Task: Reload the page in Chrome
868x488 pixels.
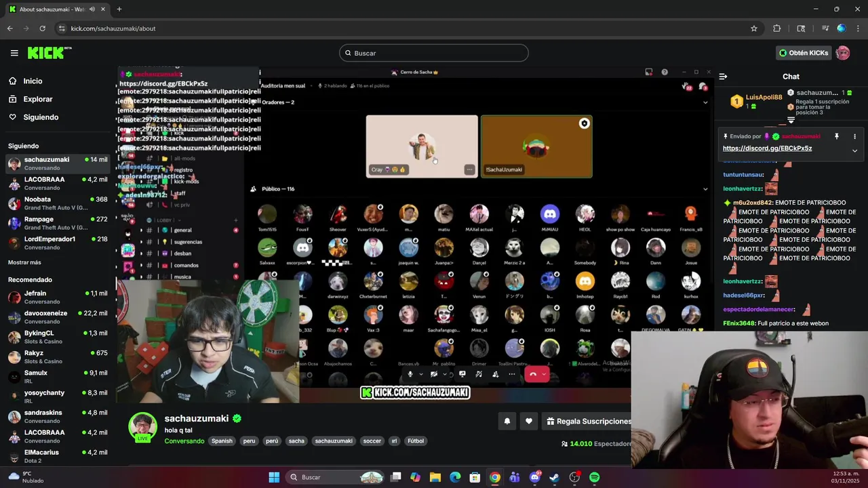Action: point(42,28)
